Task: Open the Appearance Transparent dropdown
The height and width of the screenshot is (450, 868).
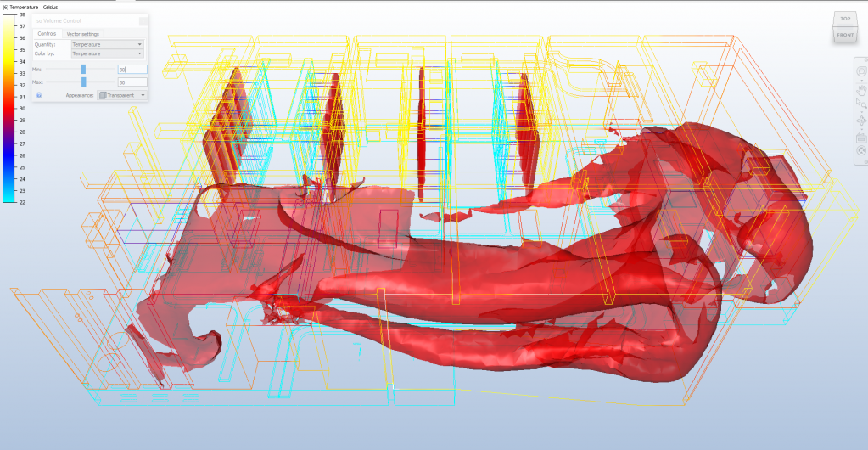Action: click(122, 95)
